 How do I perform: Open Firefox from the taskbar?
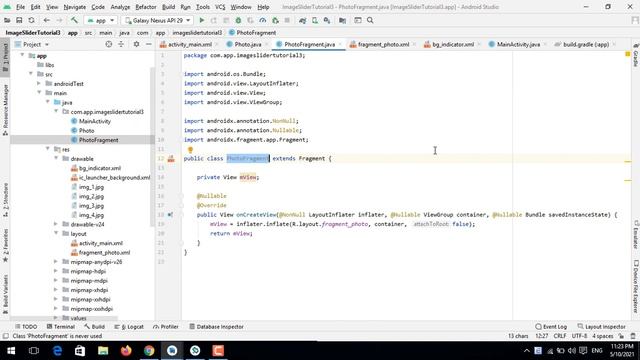pos(126,351)
